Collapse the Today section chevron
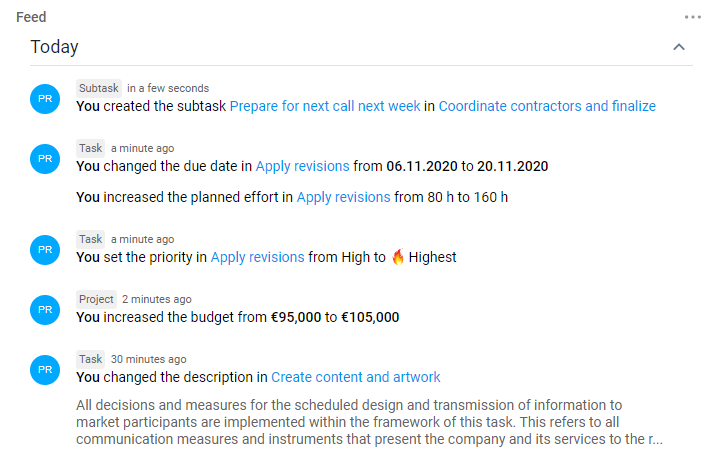Image resolution: width=722 pixels, height=456 pixels. pyautogui.click(x=679, y=47)
